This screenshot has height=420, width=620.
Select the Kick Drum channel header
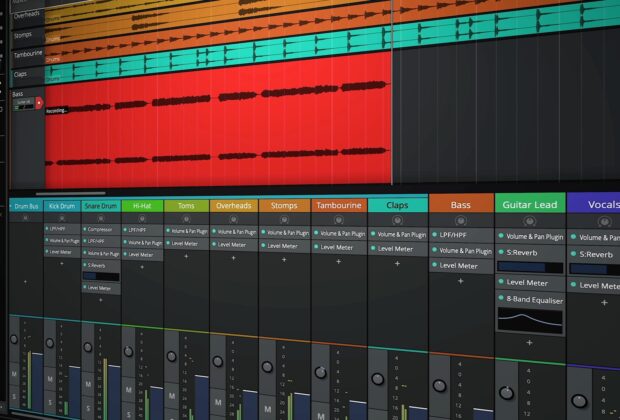pyautogui.click(x=62, y=206)
